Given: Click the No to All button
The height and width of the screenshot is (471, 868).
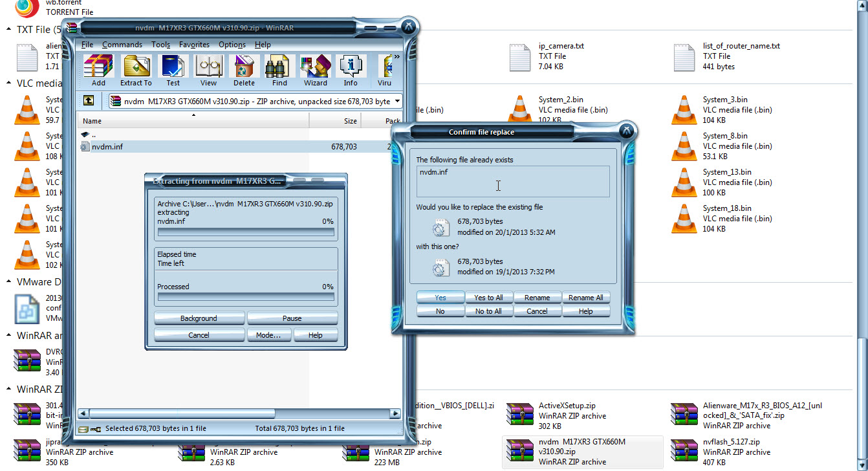Looking at the screenshot, I should click(489, 311).
